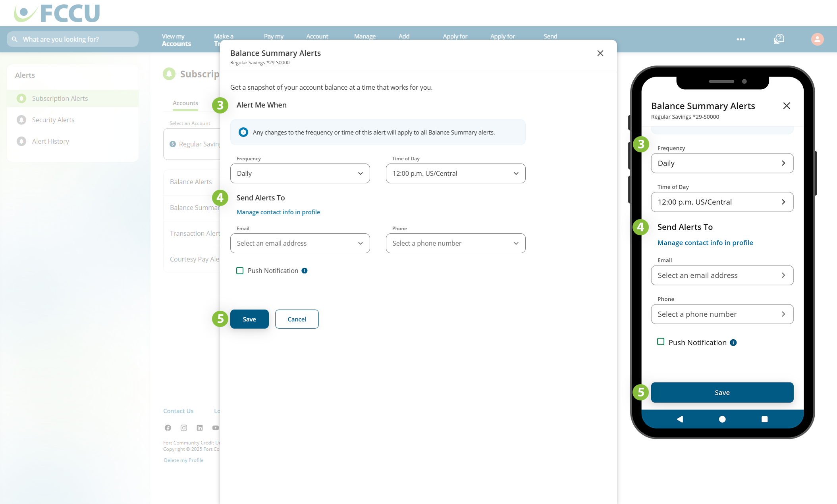
Task: Expand the Frequency Daily dropdown
Action: pos(300,173)
